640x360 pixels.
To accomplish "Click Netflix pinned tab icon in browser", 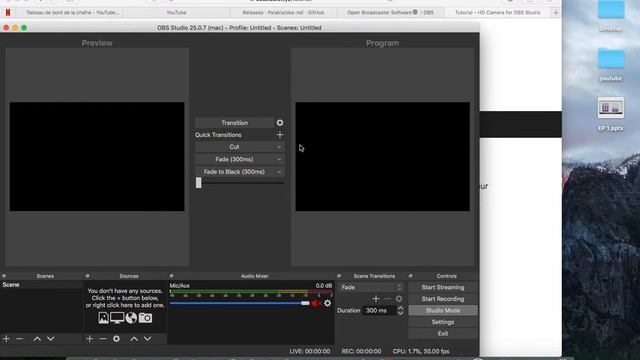I will point(7,13).
